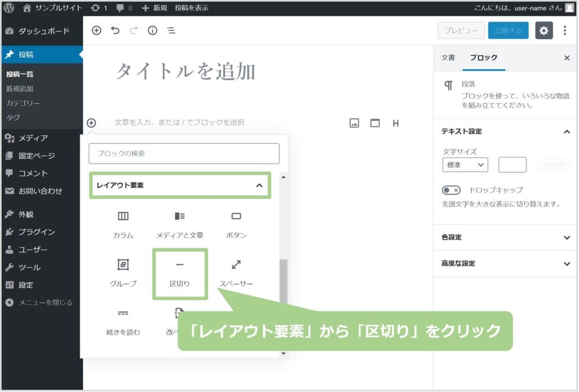The height and width of the screenshot is (392, 579).
Task: Click the 公開する button
Action: click(x=508, y=31)
